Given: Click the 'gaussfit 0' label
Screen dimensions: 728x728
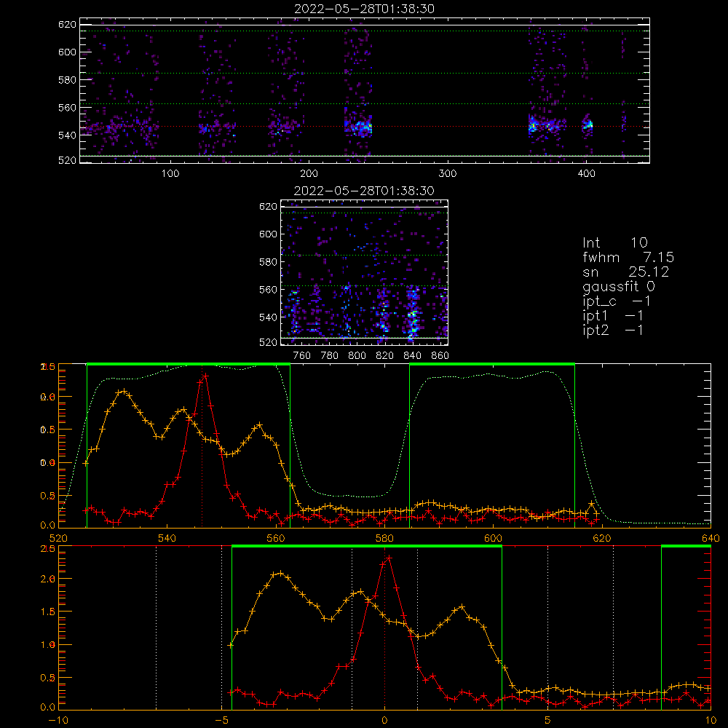Looking at the screenshot, I should (619, 286).
